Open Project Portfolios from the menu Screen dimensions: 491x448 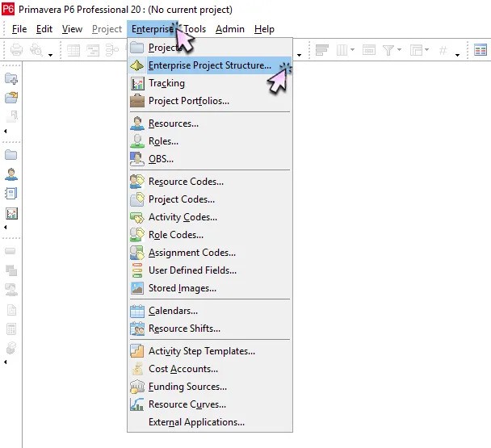click(x=210, y=101)
